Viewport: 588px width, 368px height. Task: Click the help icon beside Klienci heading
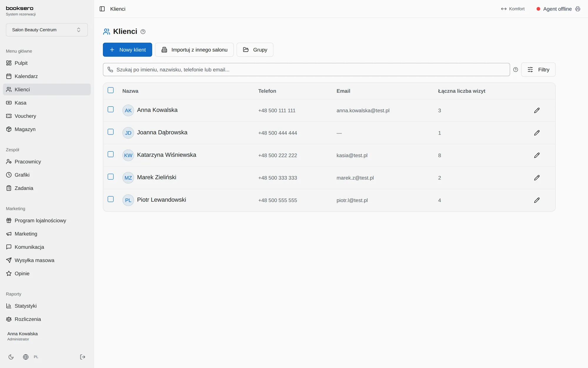point(143,32)
